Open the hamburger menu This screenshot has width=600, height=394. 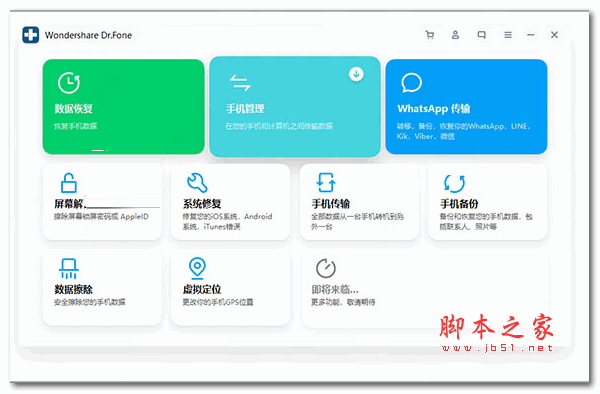tap(508, 35)
